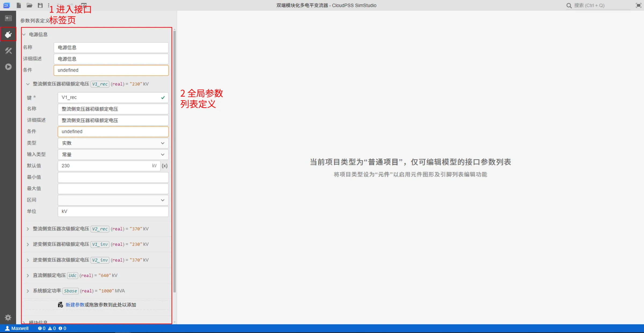
Task: Expand 系统额定功率 Sbase parameter
Action: [x=28, y=291]
